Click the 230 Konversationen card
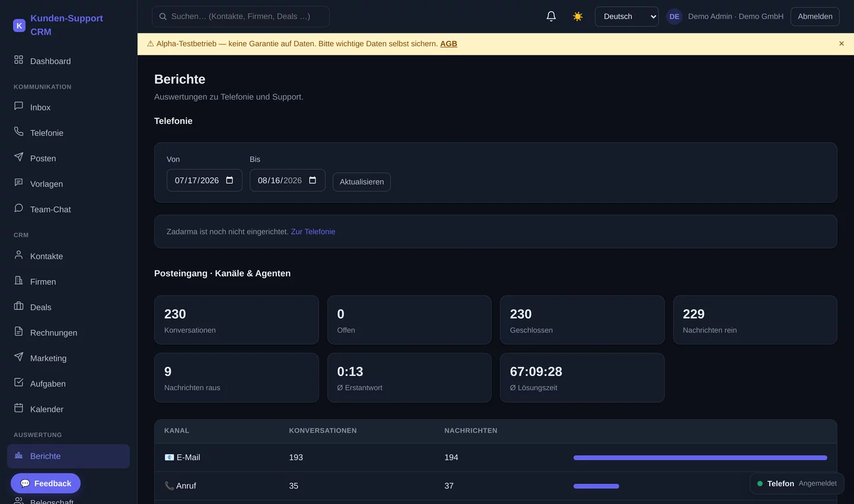 coord(236,320)
